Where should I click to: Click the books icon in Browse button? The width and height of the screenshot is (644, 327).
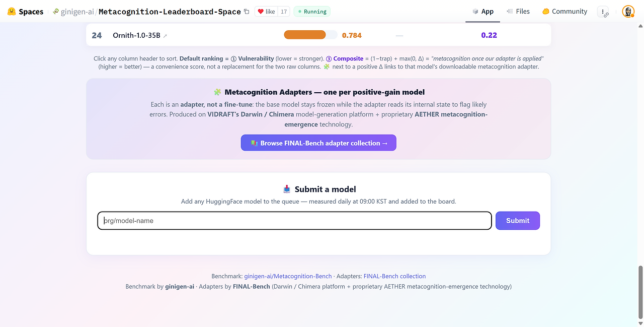(254, 143)
